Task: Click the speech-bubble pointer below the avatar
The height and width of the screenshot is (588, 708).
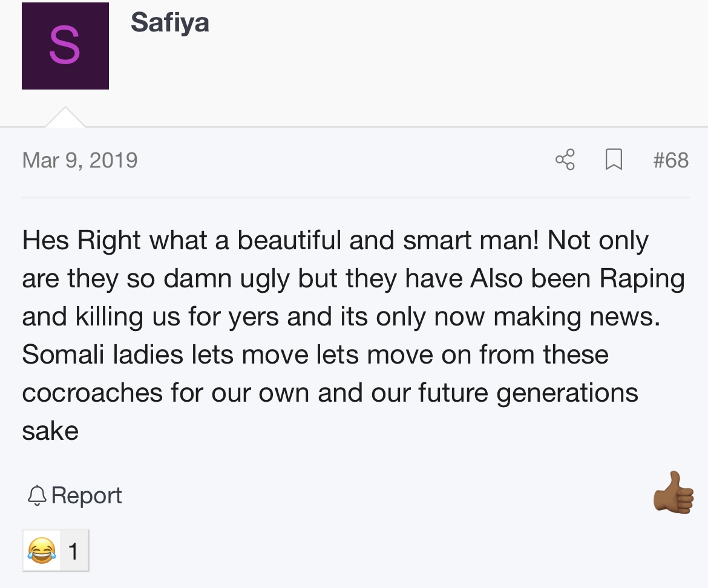Action: pos(65,117)
